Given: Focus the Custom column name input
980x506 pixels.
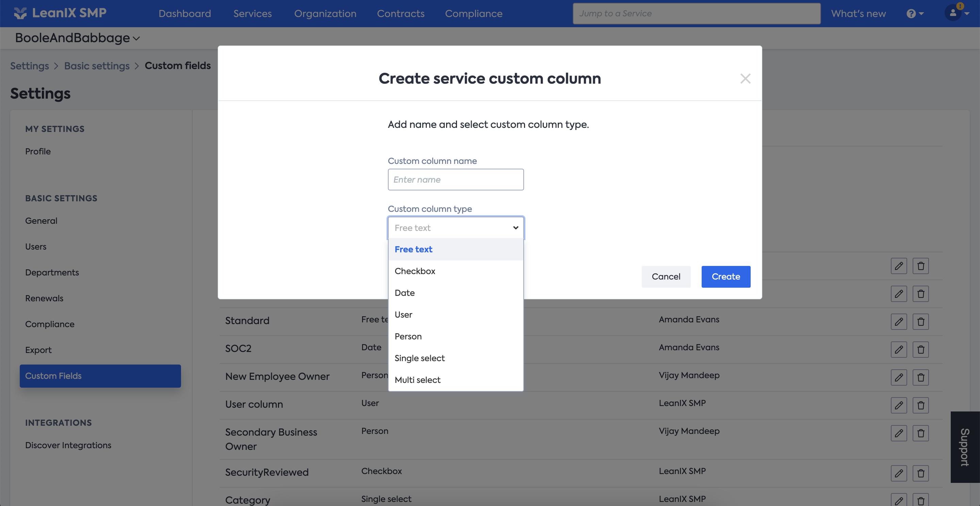Looking at the screenshot, I should (x=455, y=180).
